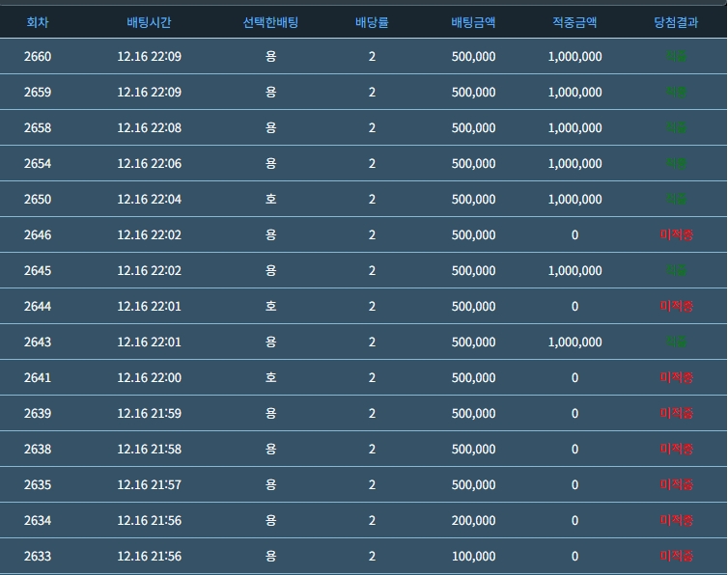Click the 12.16 21:58 time in row 2638
Viewport: 728px width, 575px height.
pos(149,450)
